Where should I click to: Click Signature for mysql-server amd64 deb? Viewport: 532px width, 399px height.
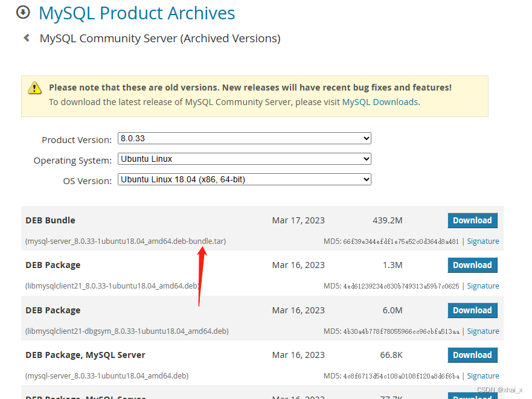[x=483, y=375]
